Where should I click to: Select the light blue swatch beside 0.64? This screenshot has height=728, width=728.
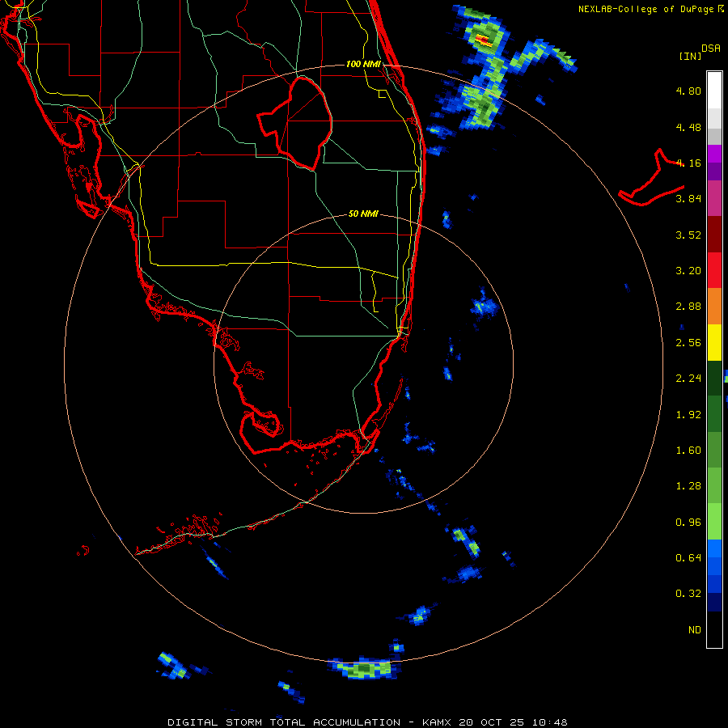click(714, 548)
